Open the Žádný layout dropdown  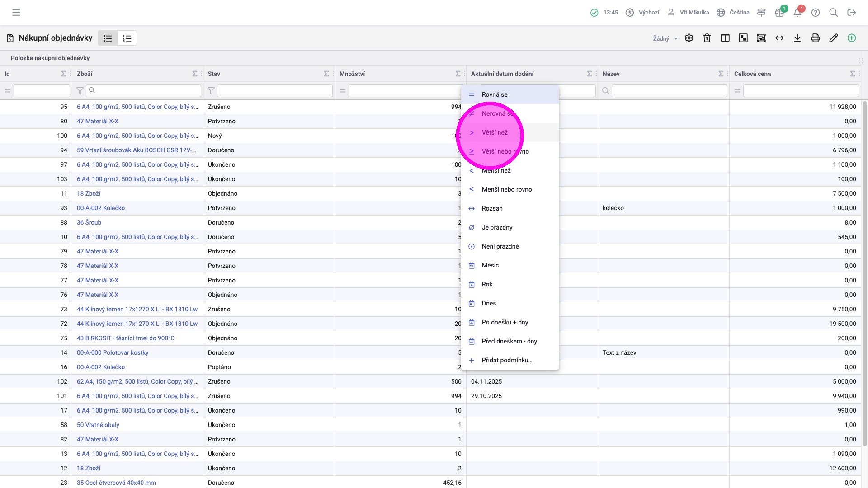pos(665,39)
